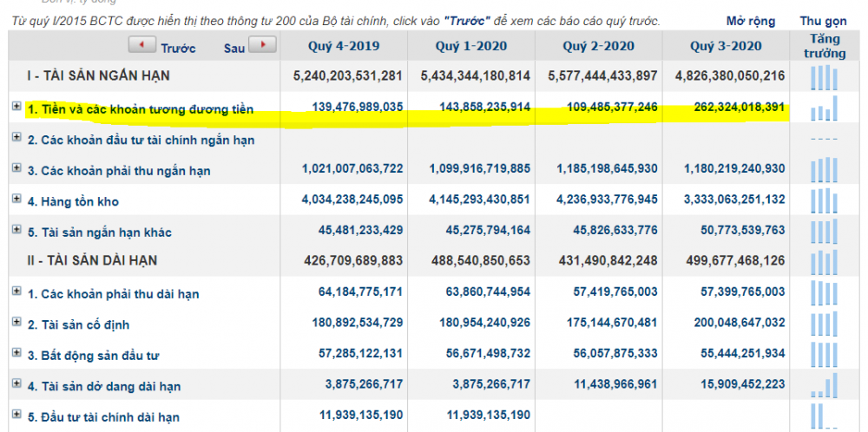The height and width of the screenshot is (432, 868).
Task: Open growth chart for Đầu tư tài chính dài hạn
Action: (x=825, y=416)
